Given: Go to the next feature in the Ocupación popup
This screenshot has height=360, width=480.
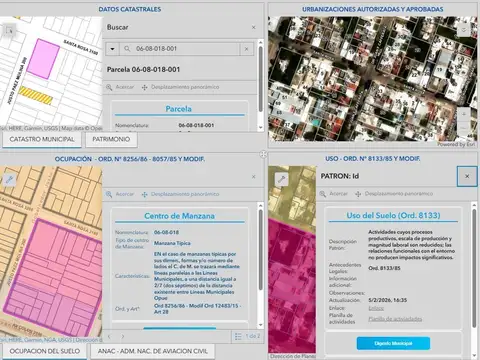Looking at the screenshot, I should pyautogui.click(x=123, y=336).
